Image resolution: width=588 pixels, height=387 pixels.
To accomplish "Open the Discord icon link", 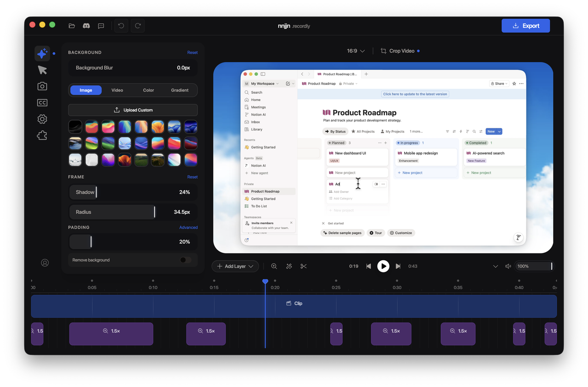I will 86,26.
